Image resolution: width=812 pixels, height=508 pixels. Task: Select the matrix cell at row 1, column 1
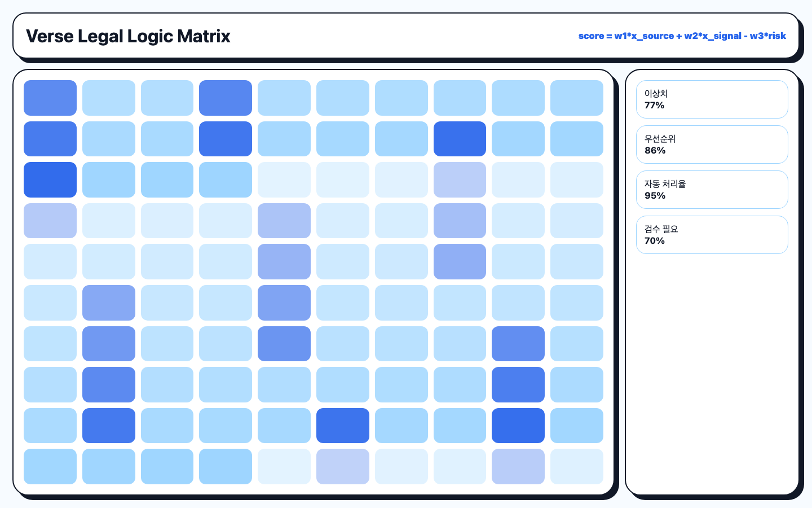point(50,98)
